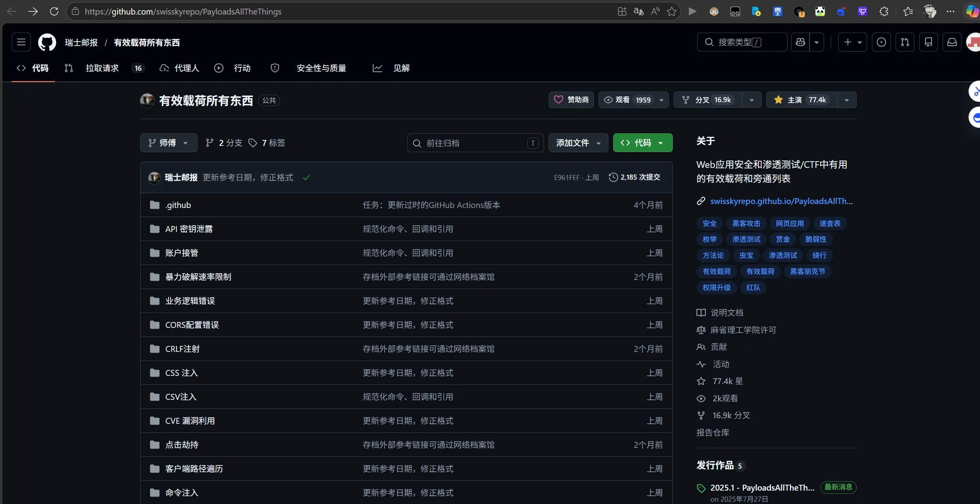This screenshot has width=980, height=504.
Task: Open the GitHub home logo
Action: click(47, 42)
